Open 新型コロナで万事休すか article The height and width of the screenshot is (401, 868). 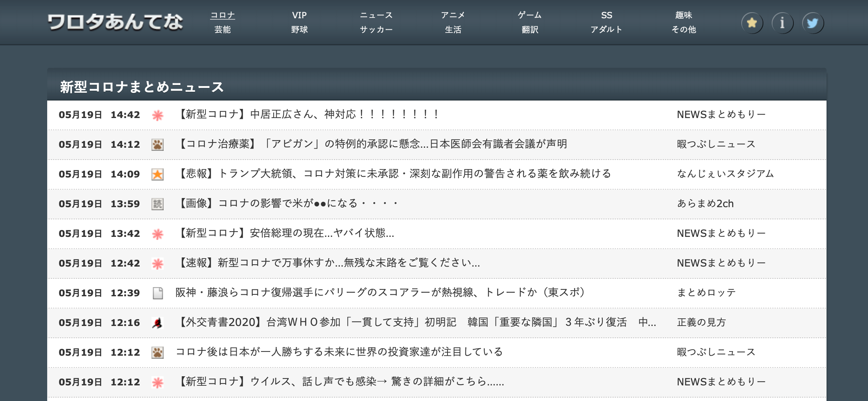pos(328,263)
